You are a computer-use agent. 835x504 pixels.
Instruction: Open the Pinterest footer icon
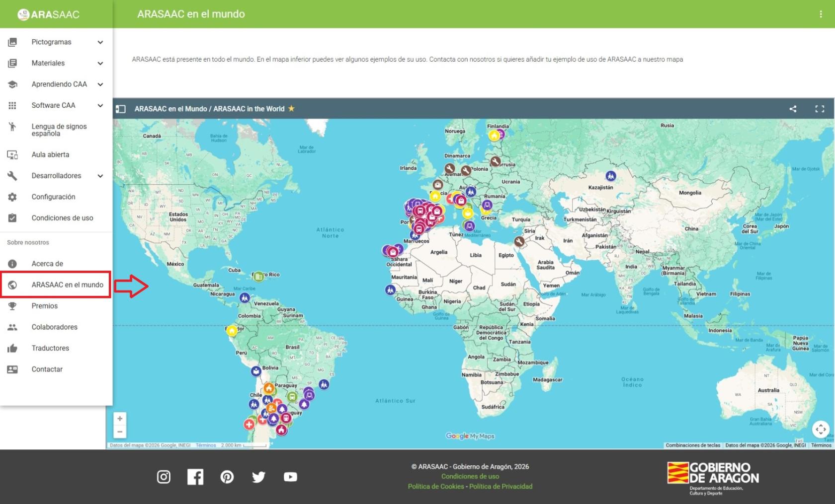tap(227, 477)
